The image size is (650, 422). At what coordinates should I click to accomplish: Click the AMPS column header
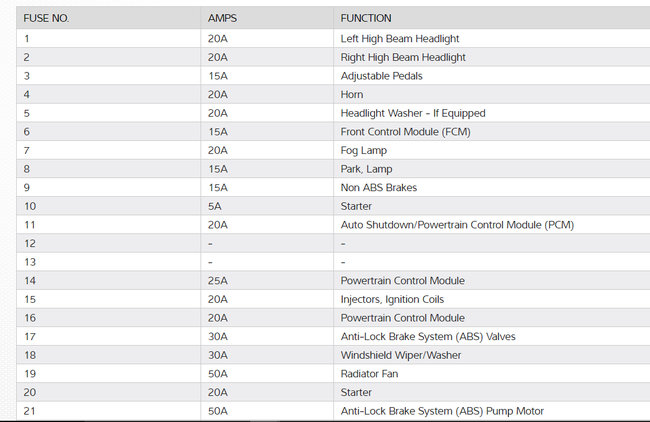pos(222,18)
